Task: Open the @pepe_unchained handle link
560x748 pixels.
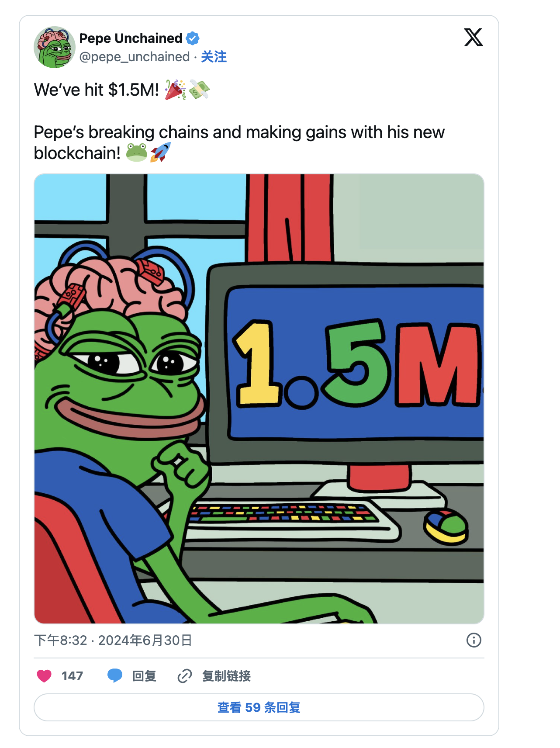Action: [135, 57]
